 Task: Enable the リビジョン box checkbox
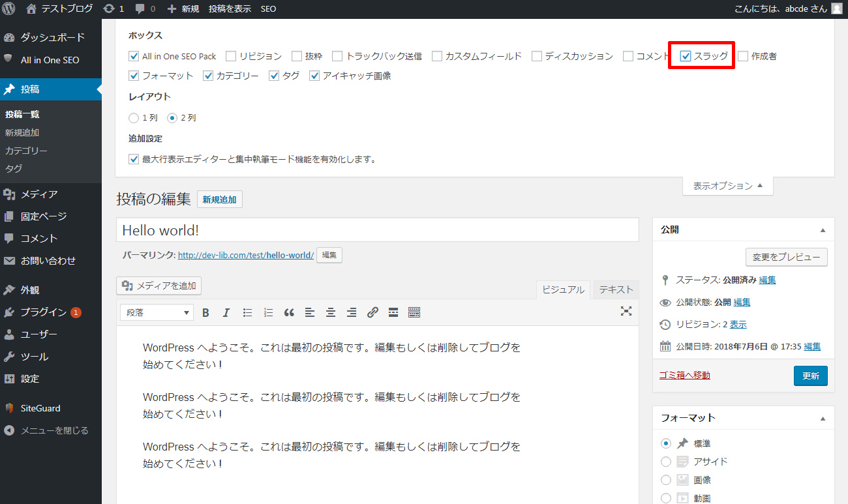(231, 56)
